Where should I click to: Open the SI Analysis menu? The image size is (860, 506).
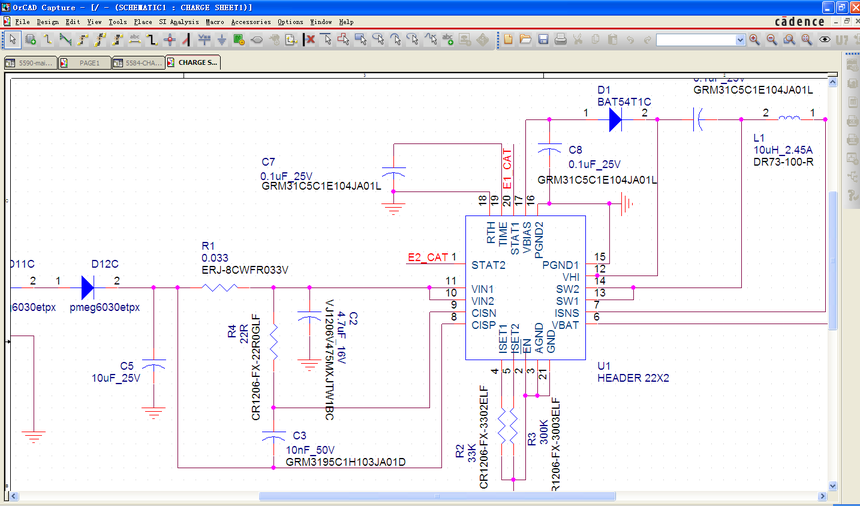179,22
